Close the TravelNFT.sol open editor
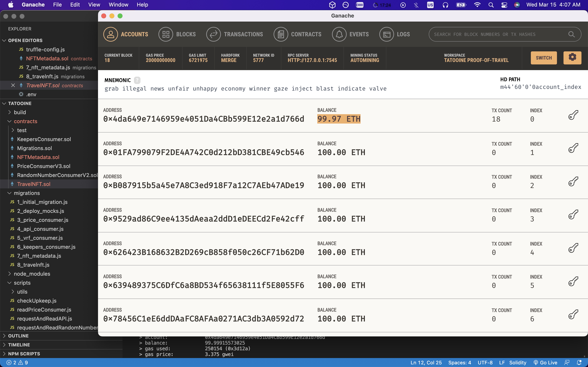The width and height of the screenshot is (588, 367). tap(13, 85)
